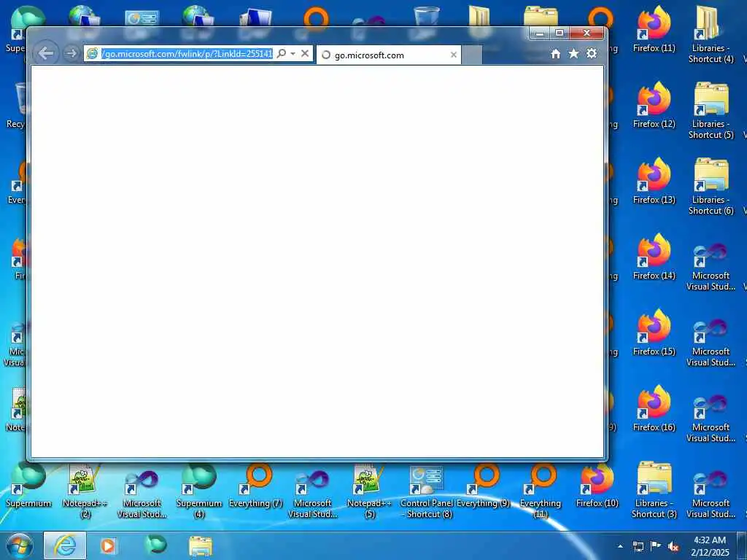Select the Supermium (4) desktop icon
This screenshot has height=560, width=747.
pos(198,489)
